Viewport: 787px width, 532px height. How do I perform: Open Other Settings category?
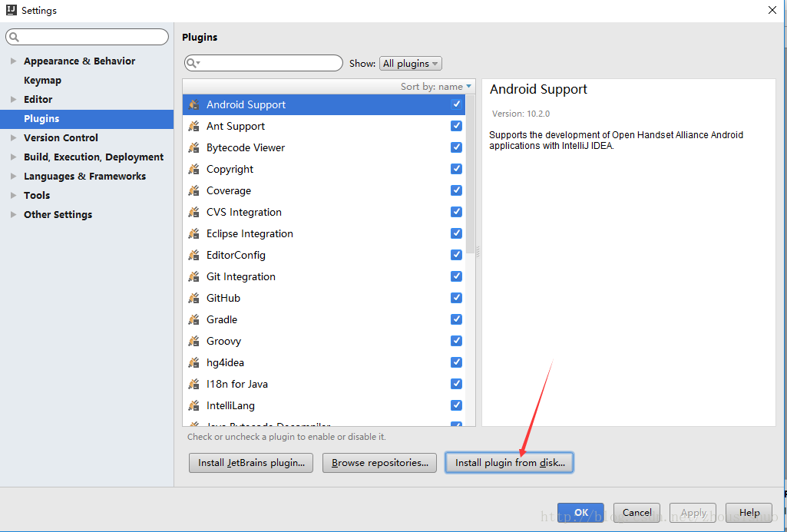tap(58, 214)
